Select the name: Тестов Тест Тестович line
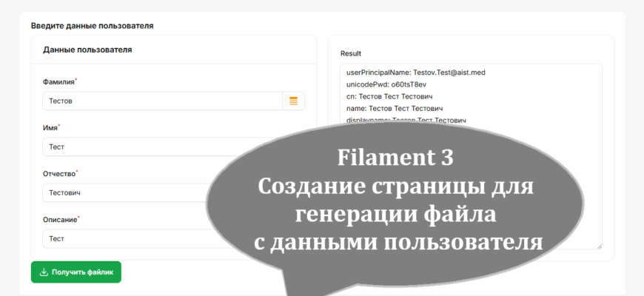Image resolution: width=644 pixels, height=296 pixels. pyautogui.click(x=395, y=108)
